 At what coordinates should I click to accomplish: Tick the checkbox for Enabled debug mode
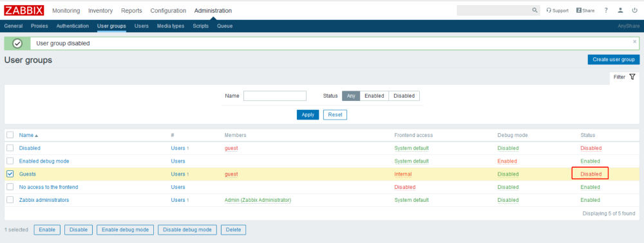pyautogui.click(x=10, y=161)
